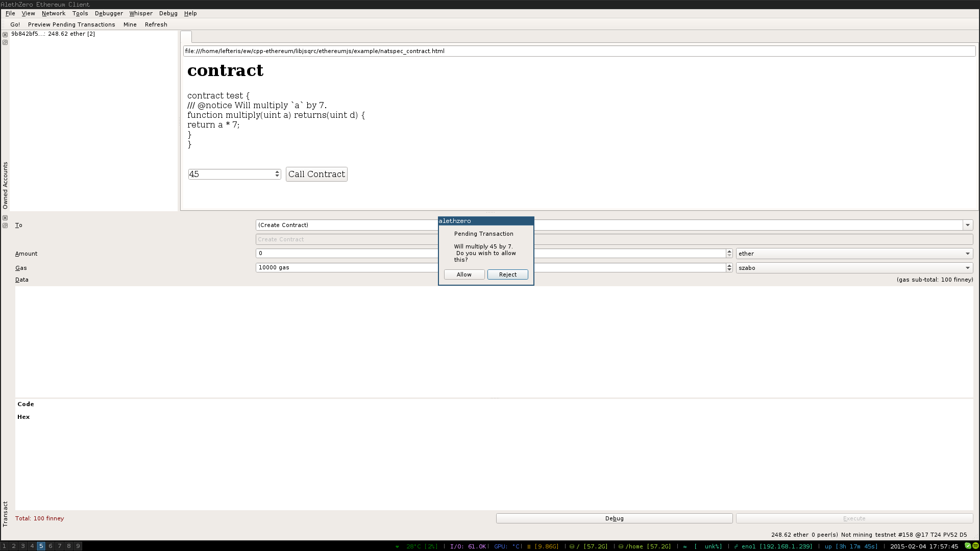The image size is (980, 551).
Task: Click Preview Pending Transactions toolbar action
Action: click(71, 24)
